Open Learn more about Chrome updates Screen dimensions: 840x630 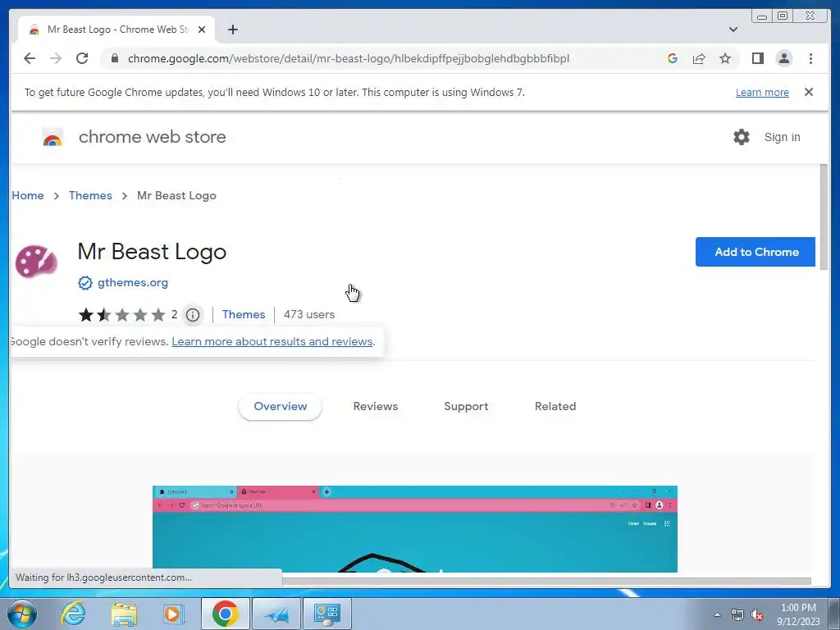(762, 92)
